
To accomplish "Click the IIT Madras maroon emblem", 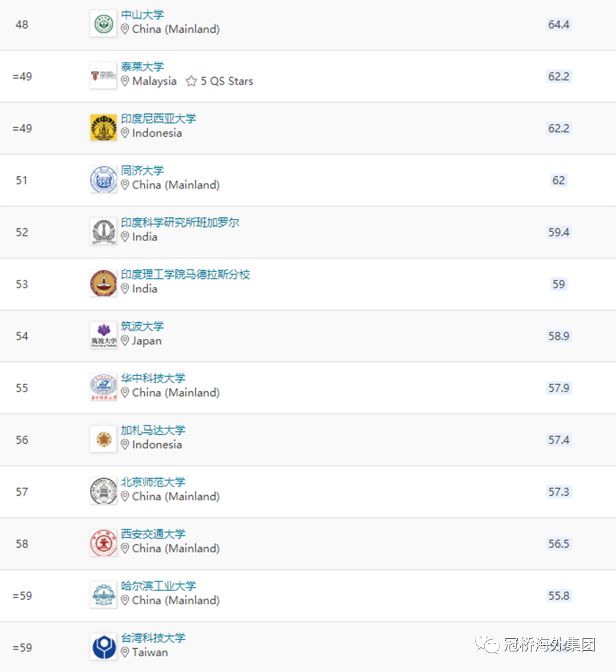I will [x=103, y=284].
